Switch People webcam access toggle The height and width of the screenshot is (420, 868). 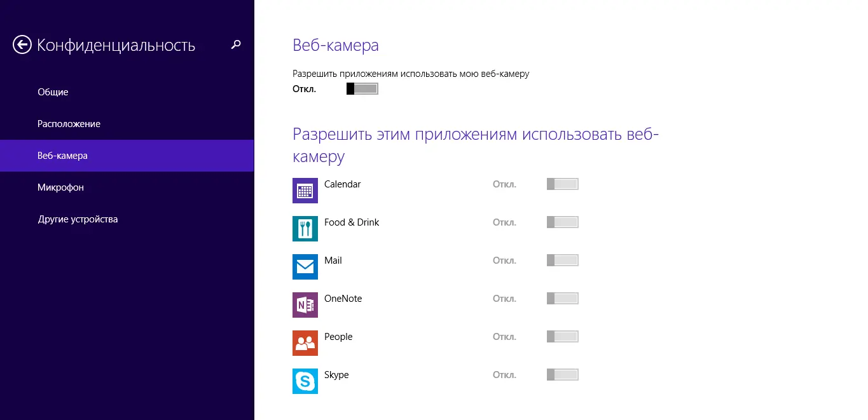point(562,337)
